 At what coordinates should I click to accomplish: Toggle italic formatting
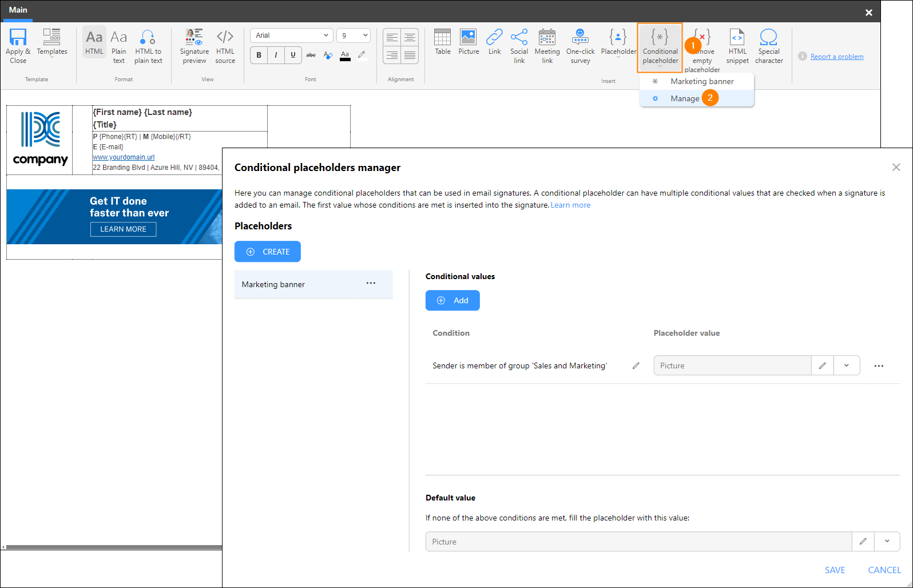[x=276, y=55]
